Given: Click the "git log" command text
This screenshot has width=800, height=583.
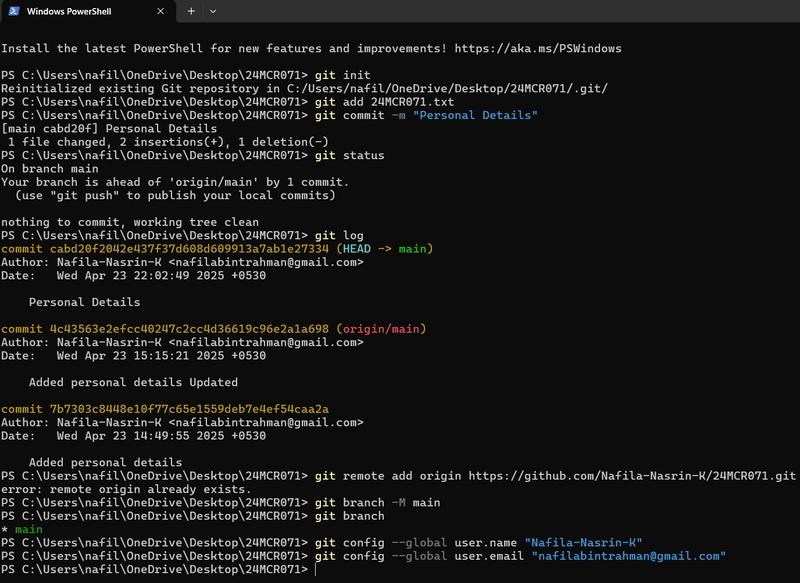Looking at the screenshot, I should pyautogui.click(x=339, y=235).
